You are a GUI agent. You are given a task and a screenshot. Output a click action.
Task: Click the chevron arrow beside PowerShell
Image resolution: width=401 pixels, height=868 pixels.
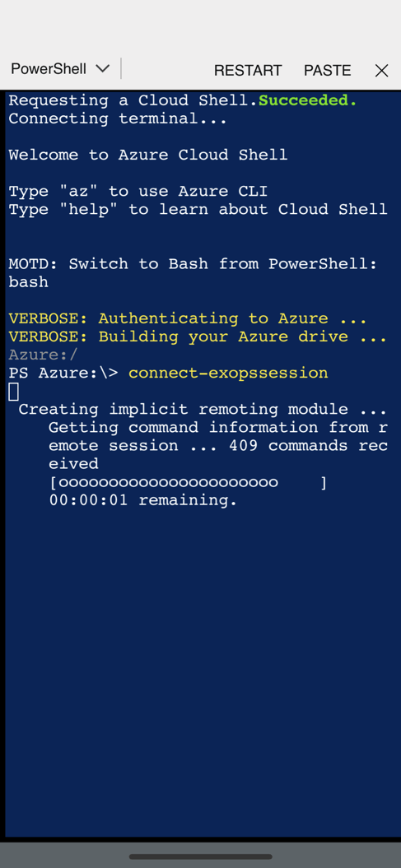(x=102, y=69)
